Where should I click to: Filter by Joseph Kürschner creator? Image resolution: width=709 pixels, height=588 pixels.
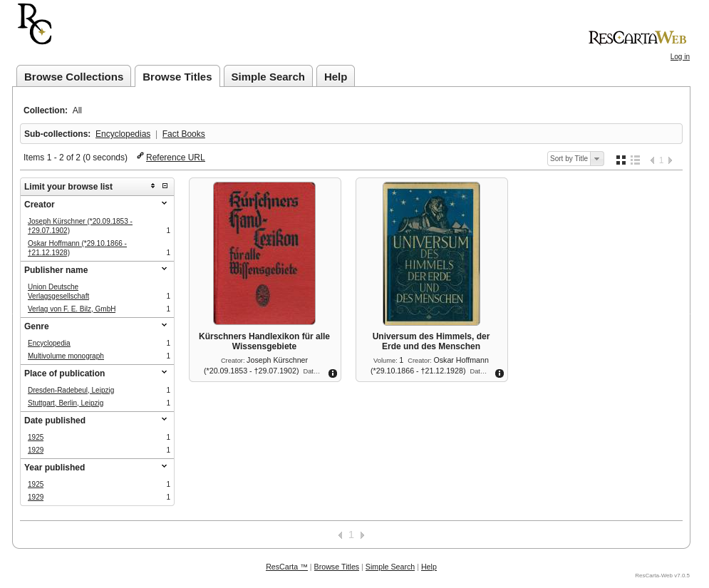coord(80,226)
